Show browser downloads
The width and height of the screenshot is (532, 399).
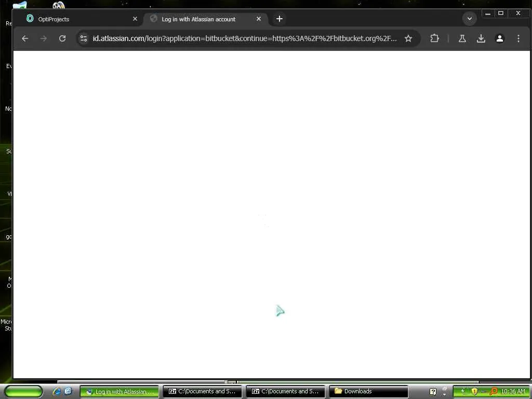(x=481, y=38)
